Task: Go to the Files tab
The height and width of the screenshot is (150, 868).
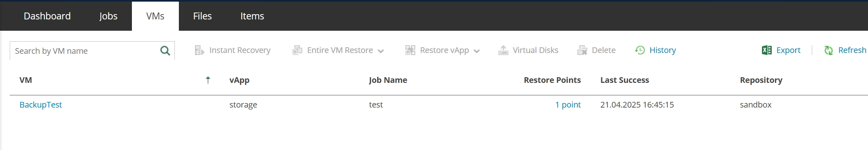Action: pos(202,16)
